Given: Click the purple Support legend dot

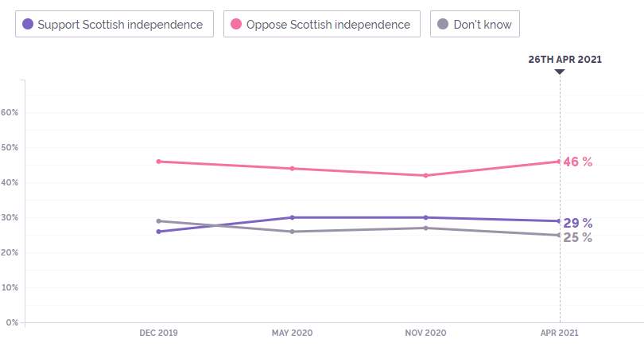Looking at the screenshot, I should [x=28, y=24].
